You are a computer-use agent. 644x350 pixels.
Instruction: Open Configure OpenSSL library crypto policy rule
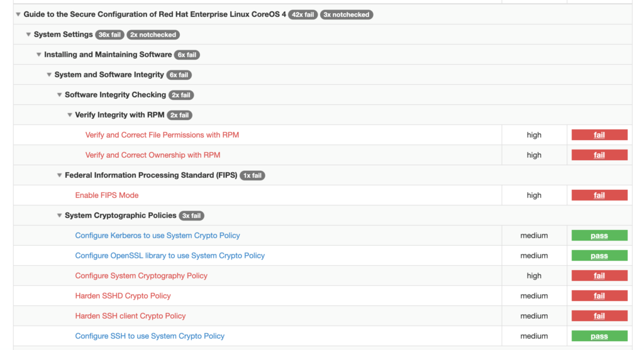(170, 256)
